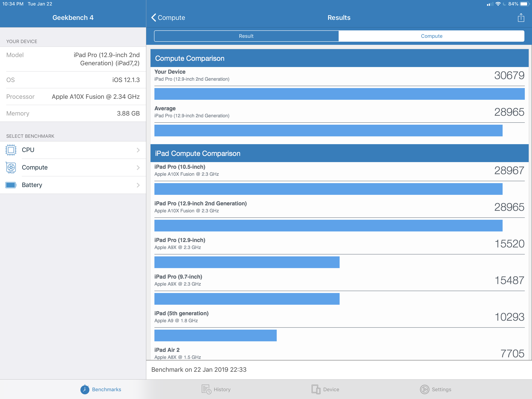Tap the Your Device score bar
The height and width of the screenshot is (399, 532).
point(339,94)
